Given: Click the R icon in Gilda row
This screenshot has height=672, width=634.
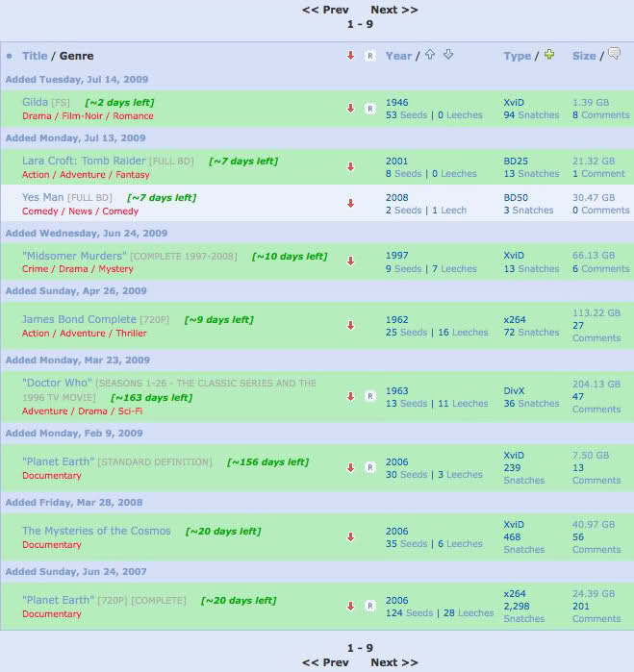Looking at the screenshot, I should pos(369,109).
